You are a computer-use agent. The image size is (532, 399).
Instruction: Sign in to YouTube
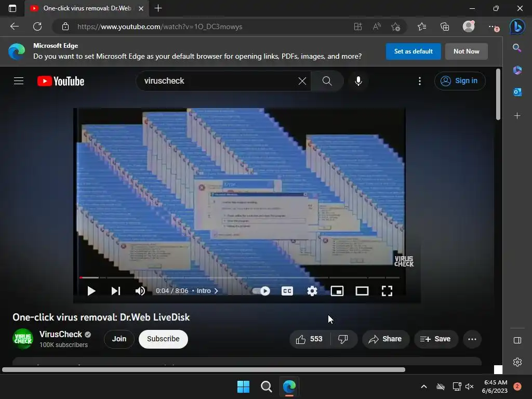tap(460, 81)
